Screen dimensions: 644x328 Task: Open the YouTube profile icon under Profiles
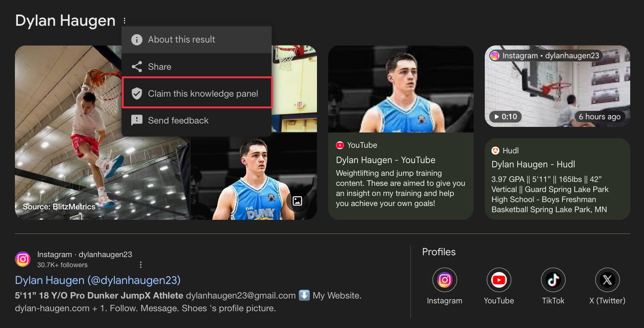pyautogui.click(x=499, y=280)
